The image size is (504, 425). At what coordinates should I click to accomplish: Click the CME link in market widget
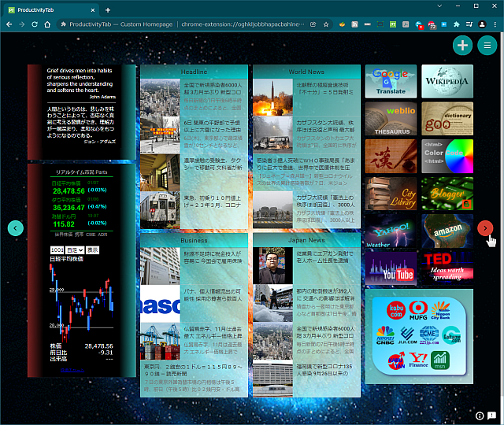click(x=91, y=235)
